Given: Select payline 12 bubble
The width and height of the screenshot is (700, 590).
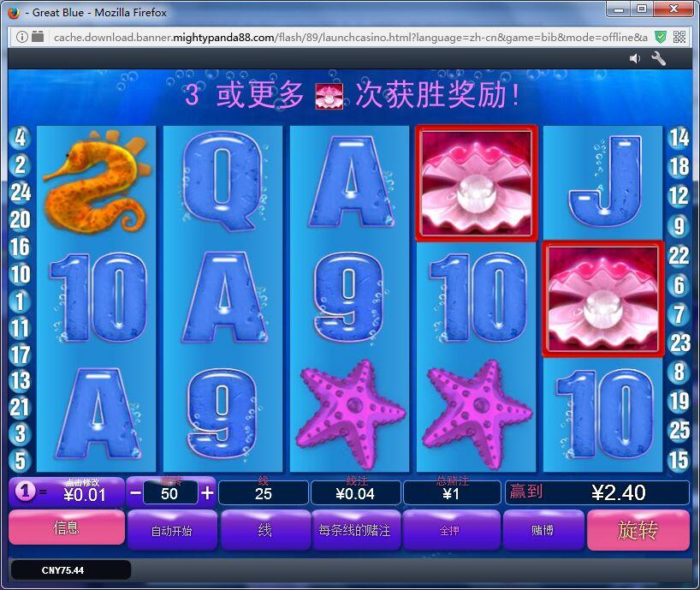Looking at the screenshot, I should 679,196.
